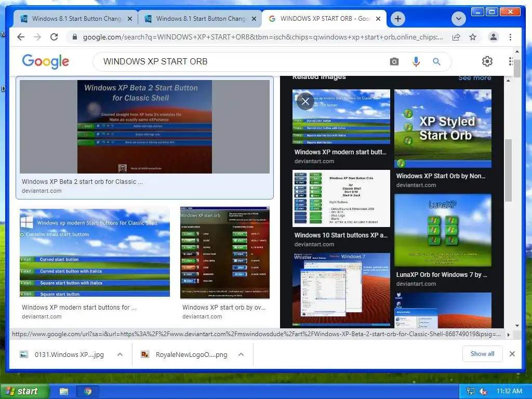Image resolution: width=532 pixels, height=399 pixels.
Task: Expand options for 0131.Windows XP jpg download
Action: 120,354
